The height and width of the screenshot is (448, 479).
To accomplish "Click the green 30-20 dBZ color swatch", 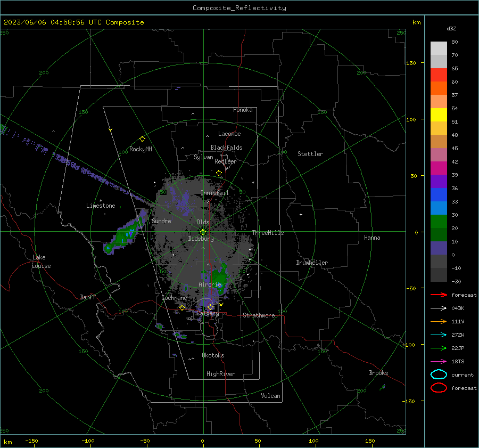I will (439, 221).
